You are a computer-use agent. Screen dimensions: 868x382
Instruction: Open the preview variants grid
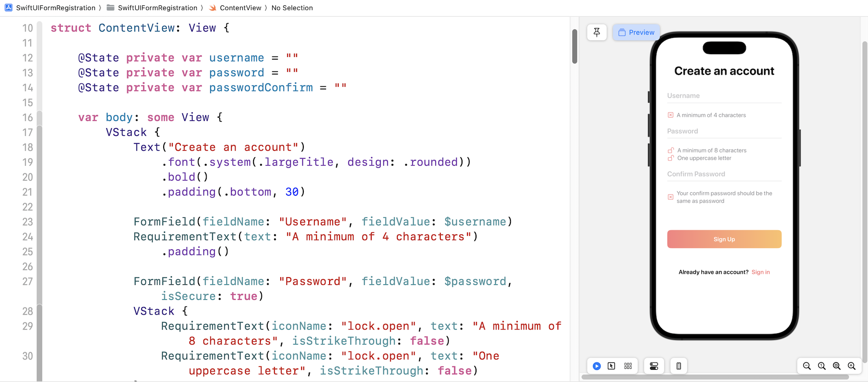coord(628,366)
